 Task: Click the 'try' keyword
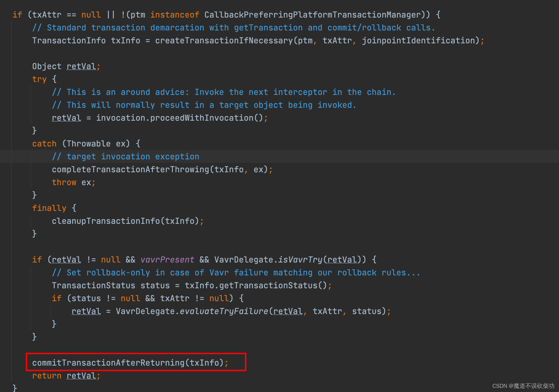tap(39, 79)
